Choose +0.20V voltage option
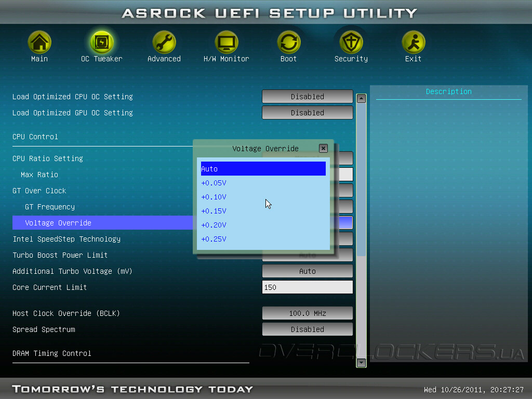 click(x=263, y=225)
